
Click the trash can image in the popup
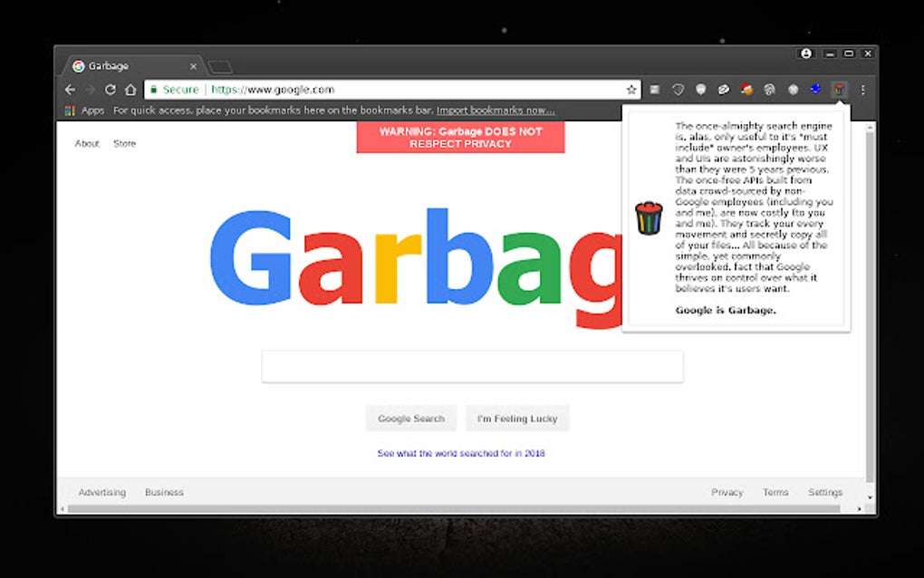click(649, 218)
